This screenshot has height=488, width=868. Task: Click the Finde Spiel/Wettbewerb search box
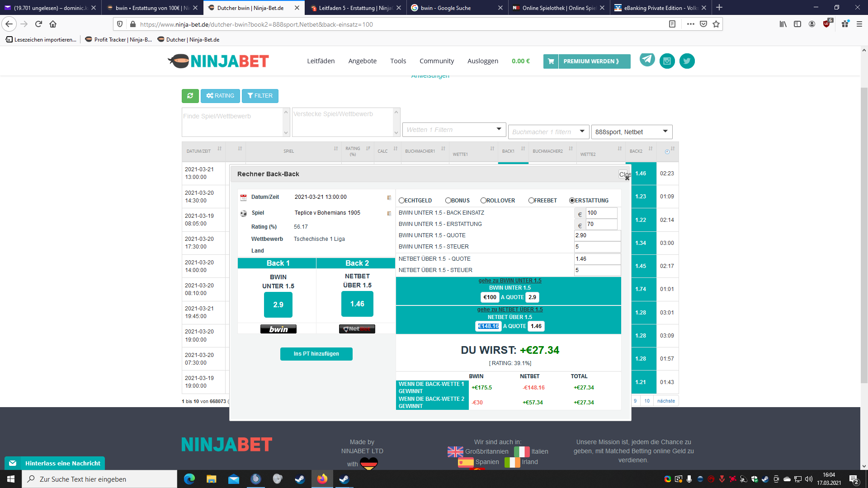[x=232, y=122]
